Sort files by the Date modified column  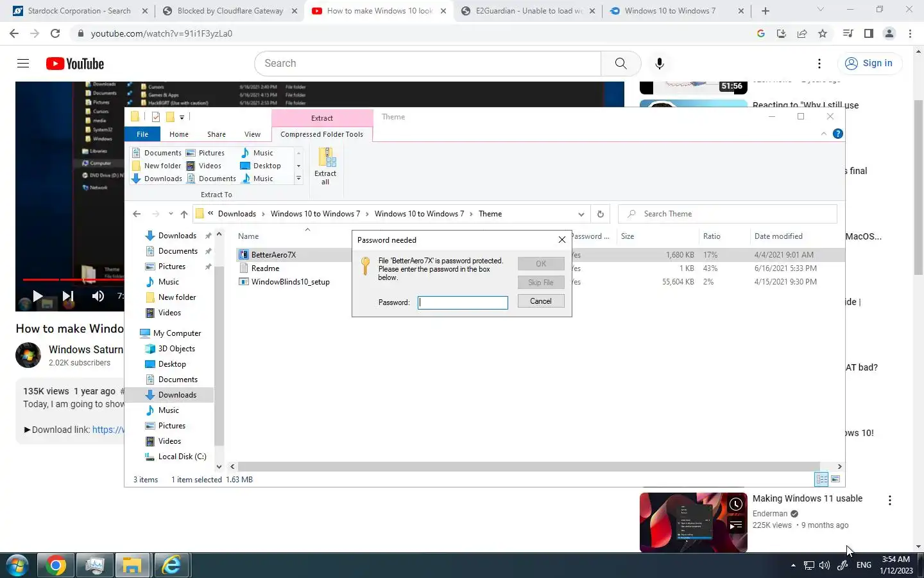pyautogui.click(x=778, y=236)
